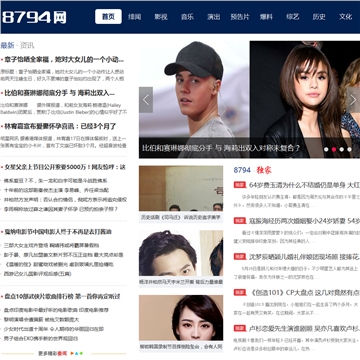Screen dimensions: 360x360
Task: Open the 文化 navigation item
Action: click(345, 17)
